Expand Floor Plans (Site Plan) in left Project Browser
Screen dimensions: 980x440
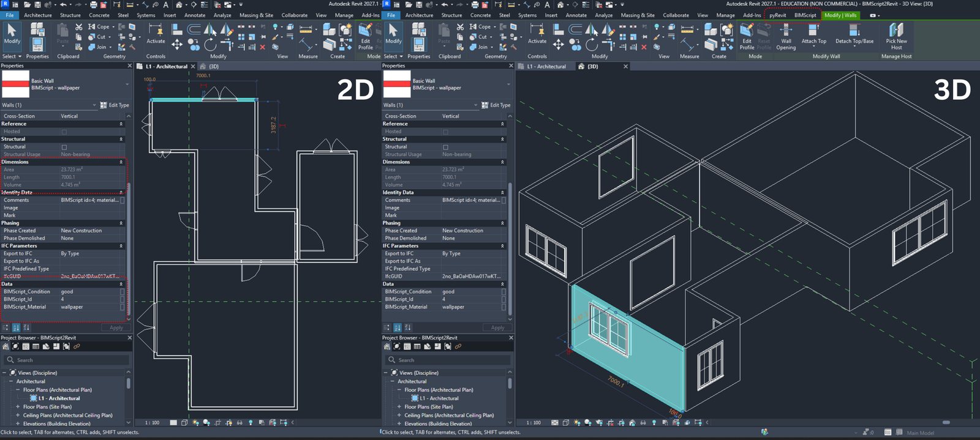(18, 406)
